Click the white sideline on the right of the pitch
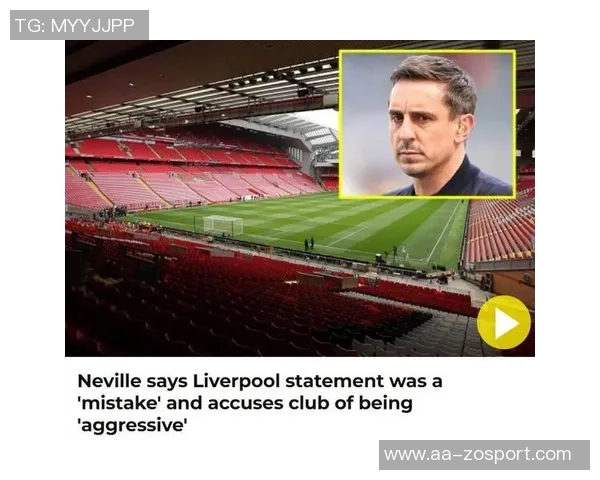 pos(444,231)
